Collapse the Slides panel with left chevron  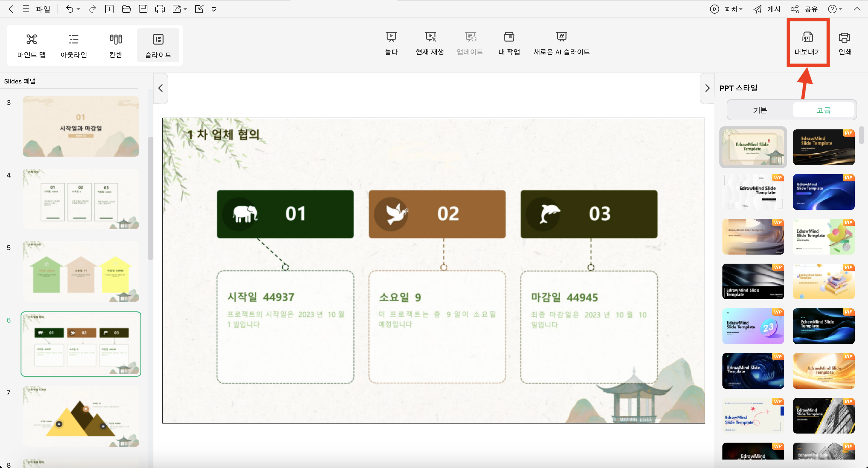click(160, 88)
